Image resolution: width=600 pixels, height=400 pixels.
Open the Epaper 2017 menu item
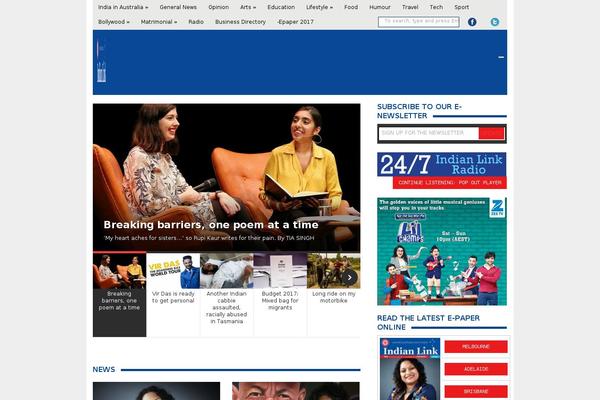pyautogui.click(x=295, y=22)
